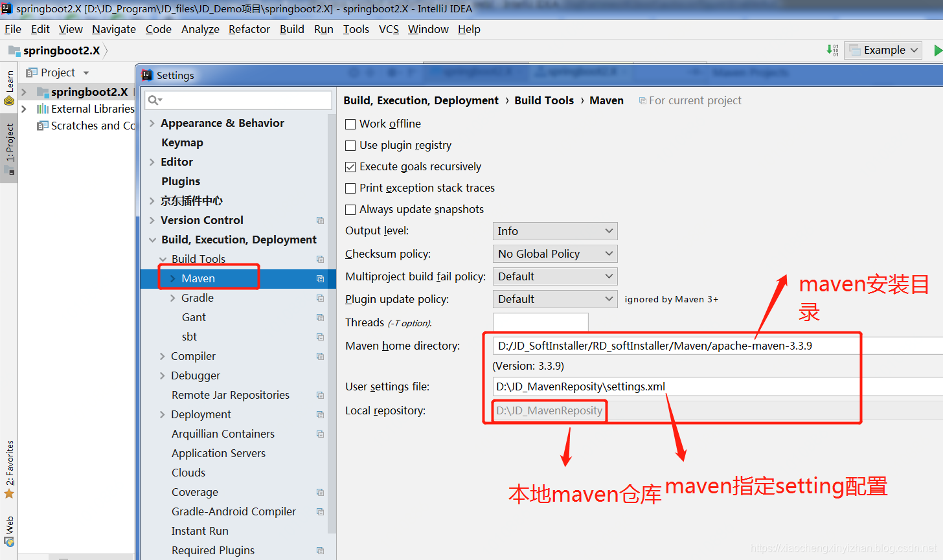Open the Refactor menu
943x560 pixels.
(249, 29)
